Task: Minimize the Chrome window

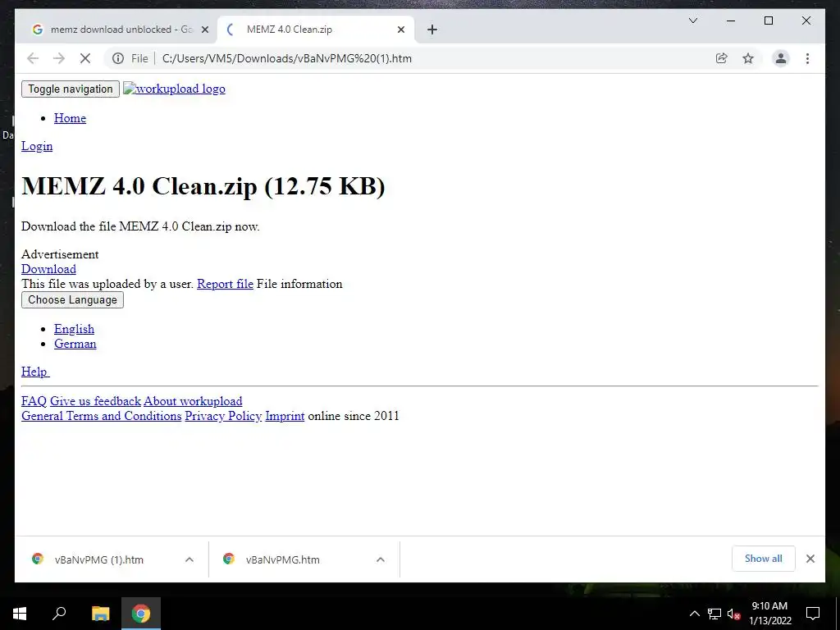Action: tap(731, 21)
